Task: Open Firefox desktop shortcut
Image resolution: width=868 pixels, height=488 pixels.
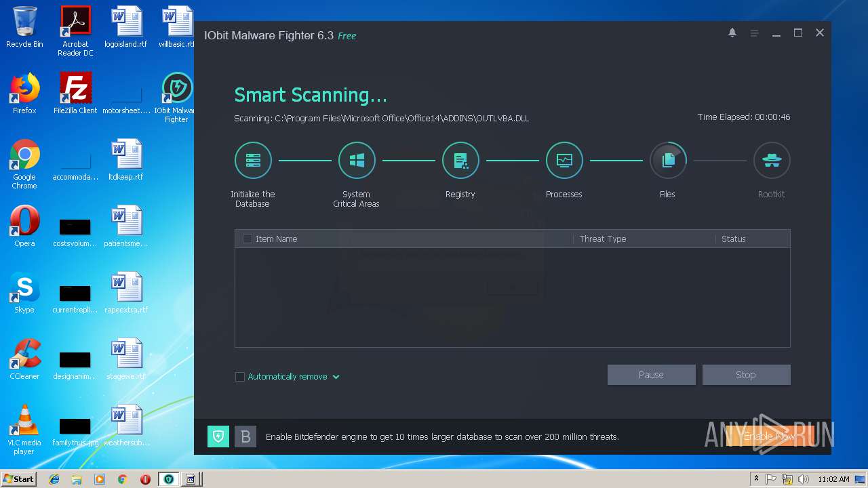Action: [x=24, y=94]
